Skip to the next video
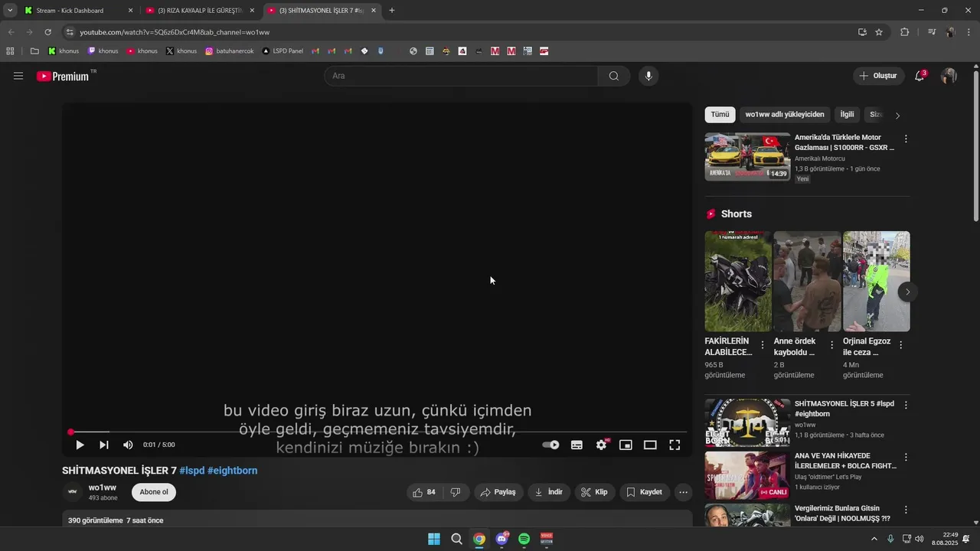 (104, 445)
